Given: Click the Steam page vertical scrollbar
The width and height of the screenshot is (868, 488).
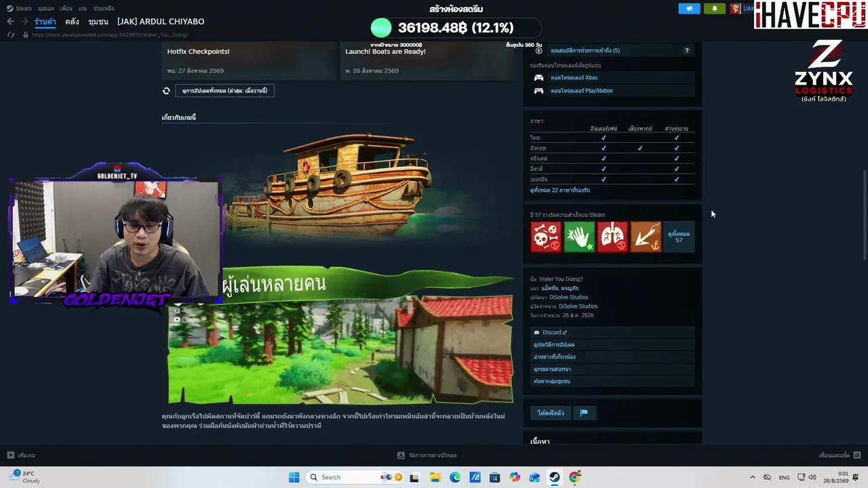Looking at the screenshot, I should click(864, 213).
